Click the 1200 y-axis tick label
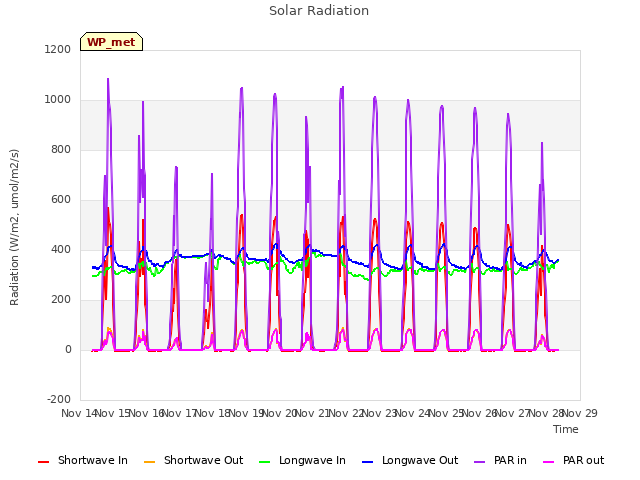The image size is (640, 480). coord(58,49)
